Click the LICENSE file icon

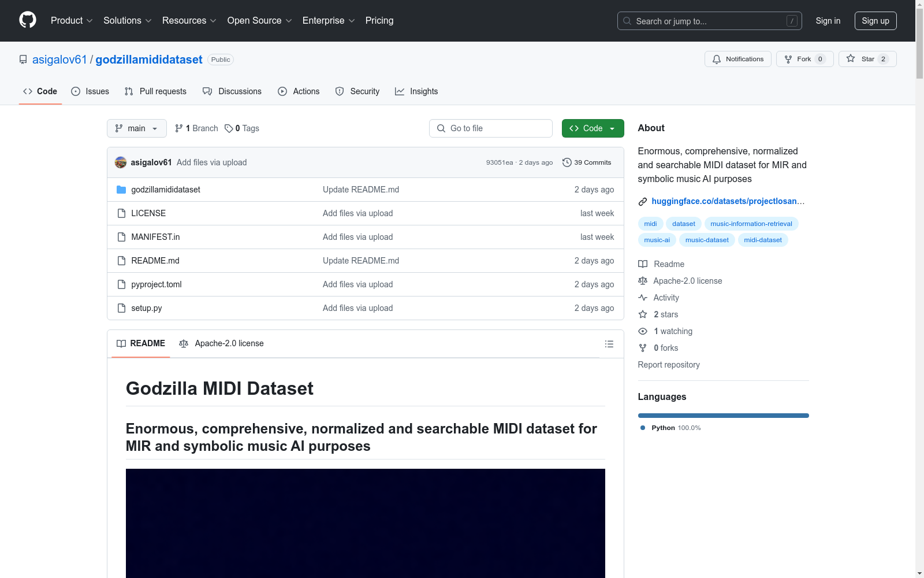[x=121, y=213]
